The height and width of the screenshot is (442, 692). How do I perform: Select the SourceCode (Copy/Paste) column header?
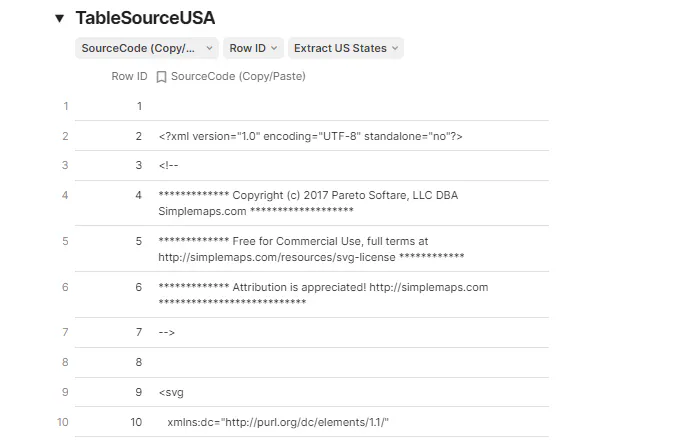pos(238,77)
